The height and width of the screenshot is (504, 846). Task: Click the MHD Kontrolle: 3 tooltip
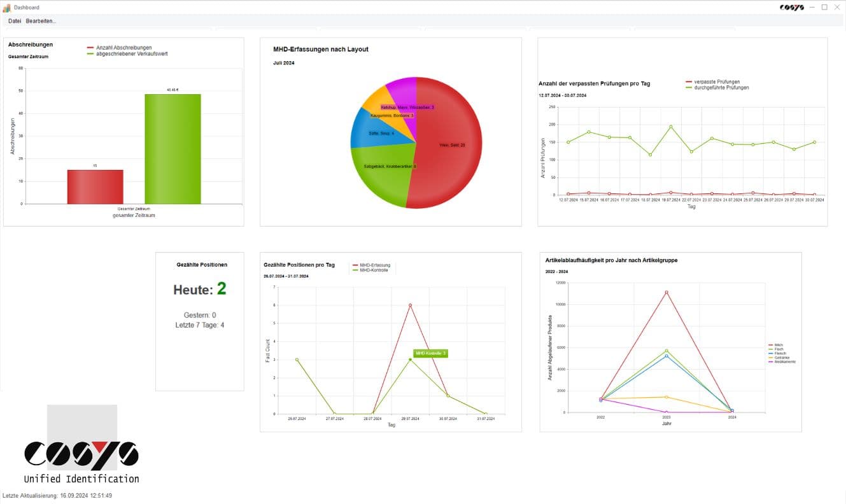(x=431, y=353)
